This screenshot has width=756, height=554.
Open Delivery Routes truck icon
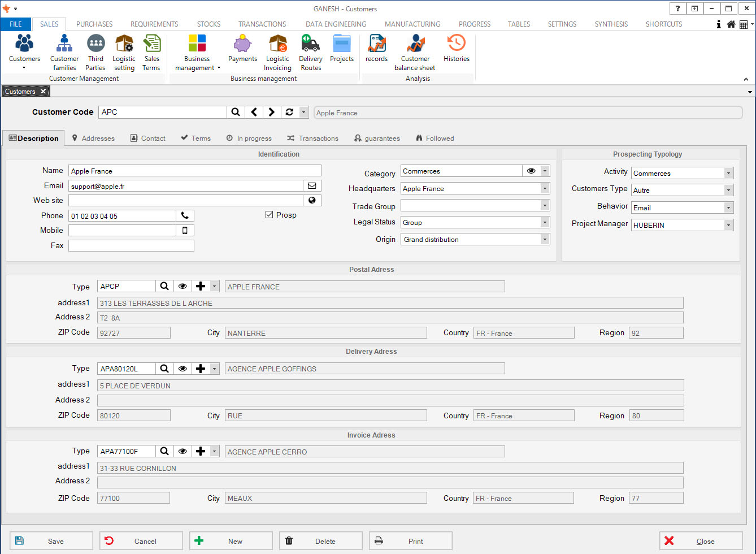click(x=310, y=52)
